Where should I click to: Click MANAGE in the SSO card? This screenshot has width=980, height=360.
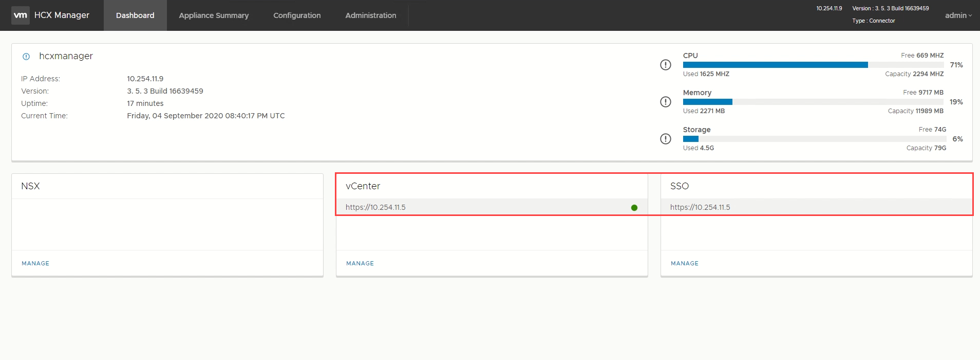(685, 263)
